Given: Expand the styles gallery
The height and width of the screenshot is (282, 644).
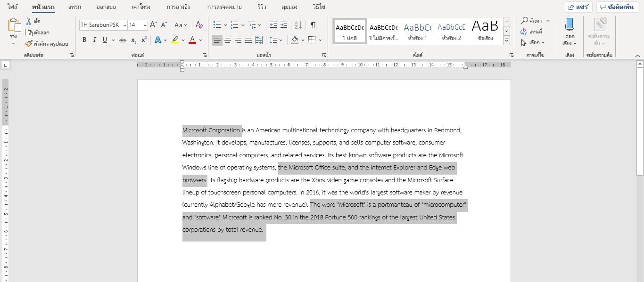Looking at the screenshot, I should [x=506, y=41].
